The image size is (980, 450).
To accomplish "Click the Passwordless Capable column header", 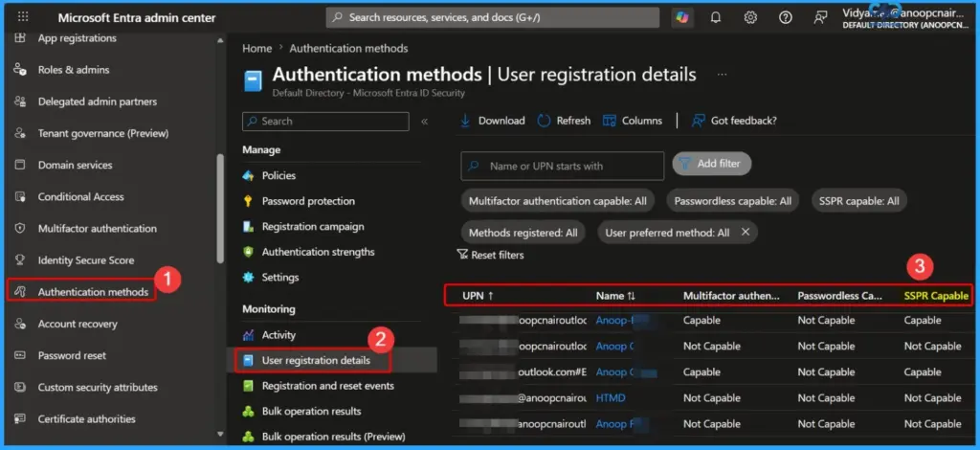I will (x=840, y=296).
